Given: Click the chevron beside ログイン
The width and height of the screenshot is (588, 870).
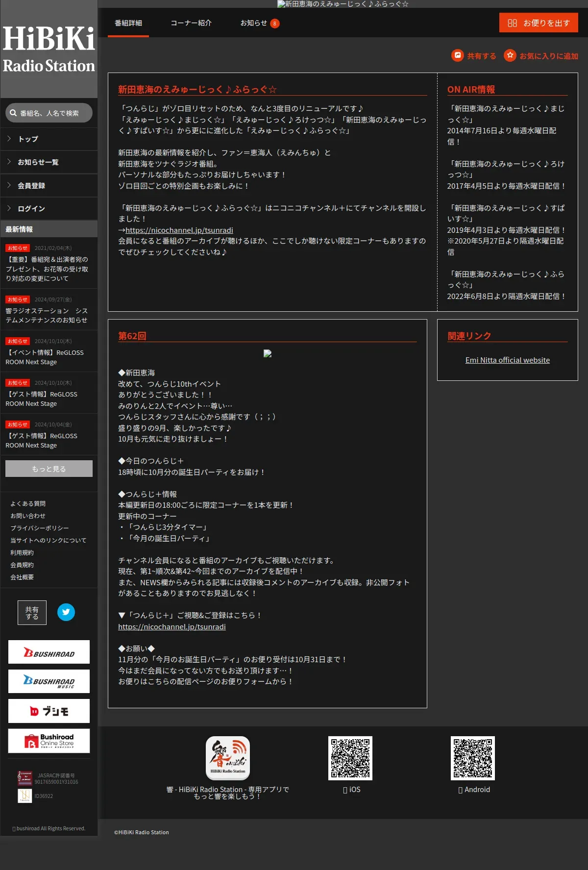Looking at the screenshot, I should (9, 208).
